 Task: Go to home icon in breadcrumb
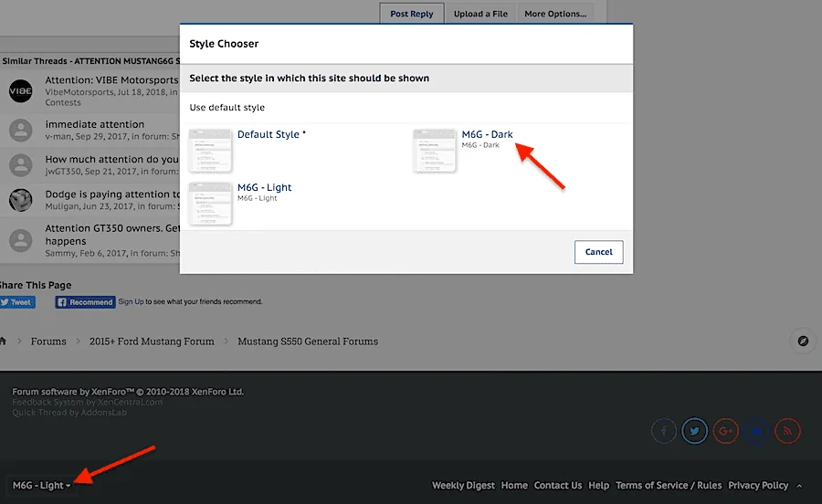coord(3,341)
